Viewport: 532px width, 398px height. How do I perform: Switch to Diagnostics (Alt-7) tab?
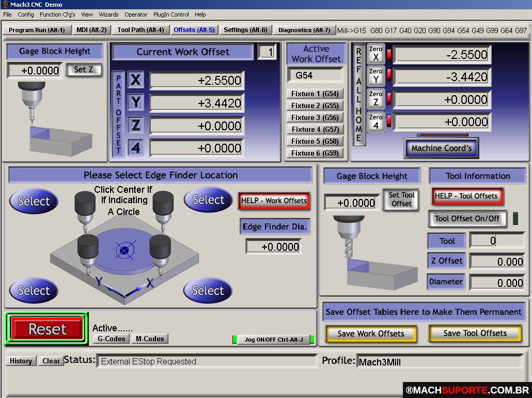click(x=304, y=30)
